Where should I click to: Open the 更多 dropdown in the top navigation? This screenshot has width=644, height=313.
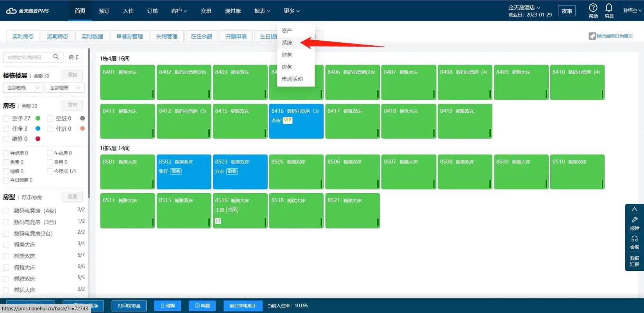click(292, 11)
